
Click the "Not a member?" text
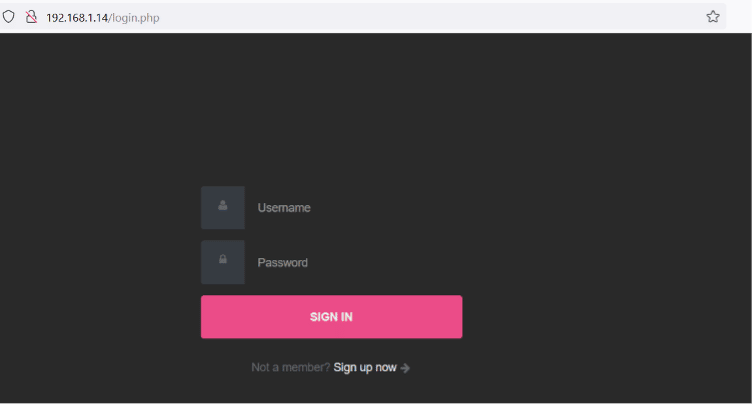(290, 368)
